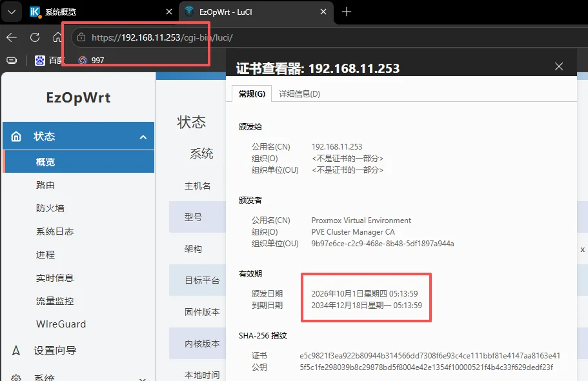588x381 pixels.
Task: Go to browser home page
Action: 57,37
